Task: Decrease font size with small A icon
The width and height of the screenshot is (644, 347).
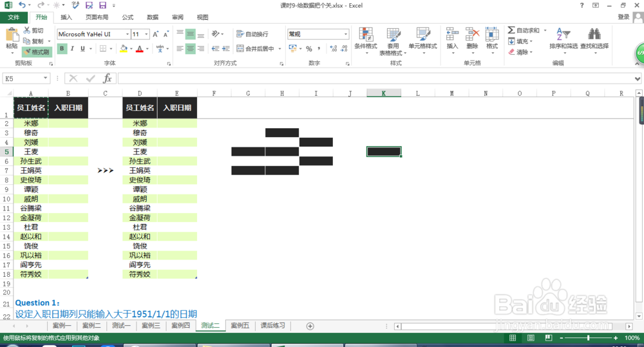Action: coord(166,34)
